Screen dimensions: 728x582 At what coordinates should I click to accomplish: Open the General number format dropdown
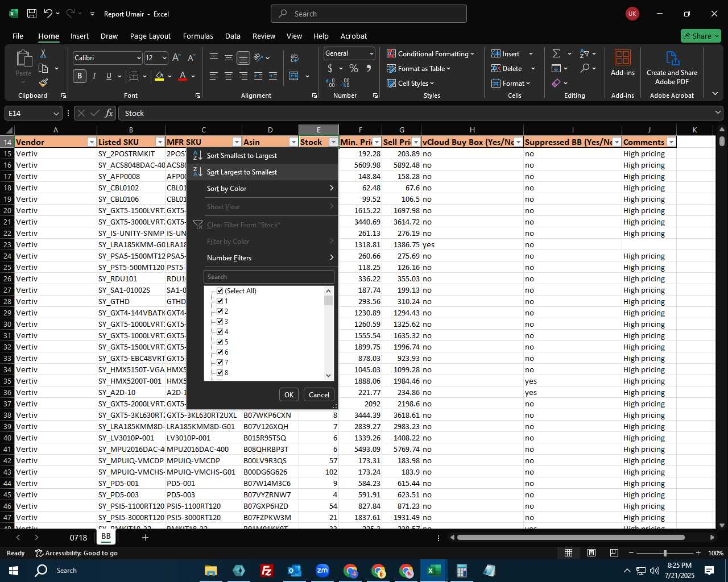coord(371,53)
